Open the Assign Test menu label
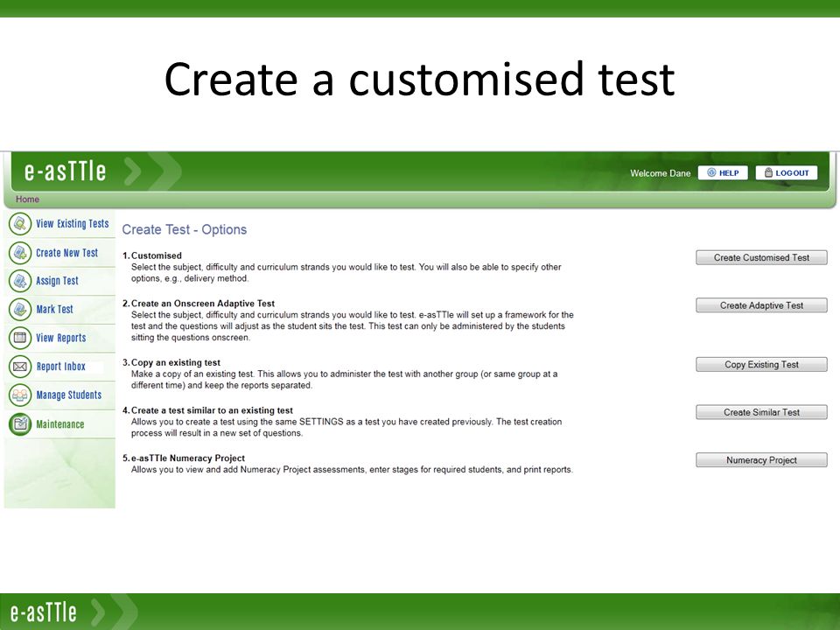840x630 pixels. click(x=58, y=281)
